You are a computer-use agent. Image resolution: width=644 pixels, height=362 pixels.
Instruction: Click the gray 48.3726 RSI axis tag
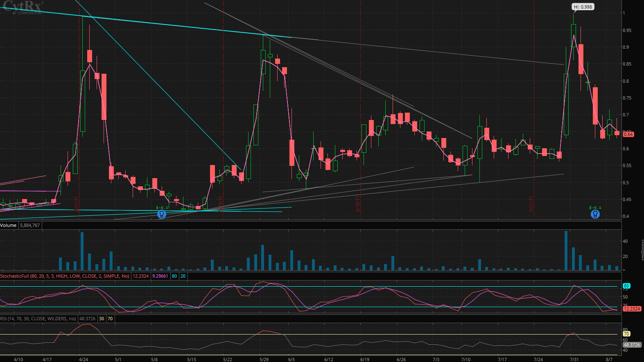pyautogui.click(x=632, y=345)
